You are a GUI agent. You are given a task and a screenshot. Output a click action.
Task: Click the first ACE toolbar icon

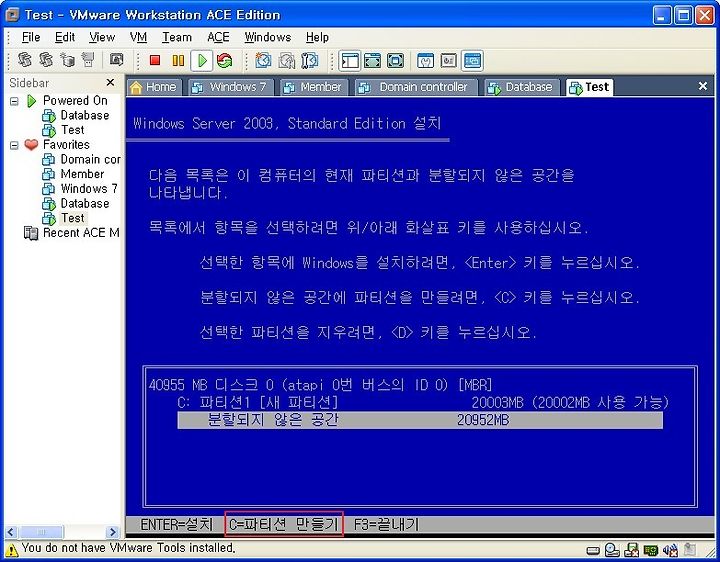25,60
